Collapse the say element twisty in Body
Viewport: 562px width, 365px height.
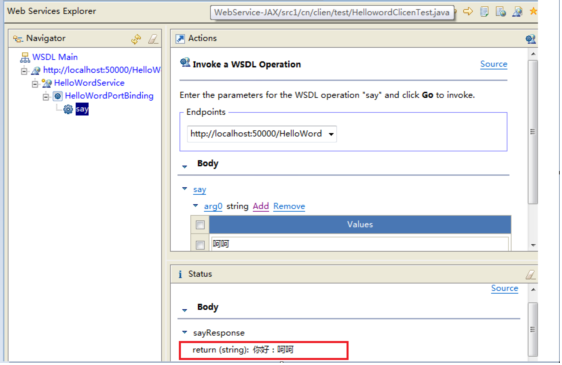(185, 189)
